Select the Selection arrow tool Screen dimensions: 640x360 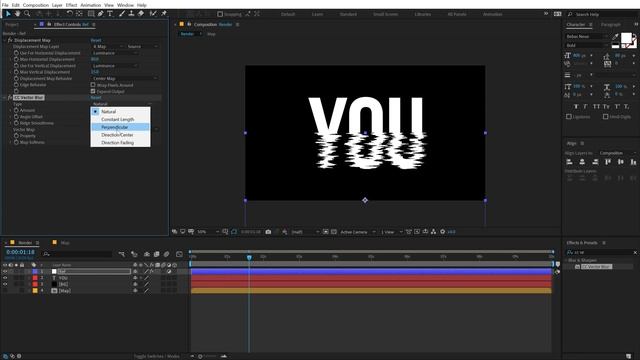pos(8,14)
